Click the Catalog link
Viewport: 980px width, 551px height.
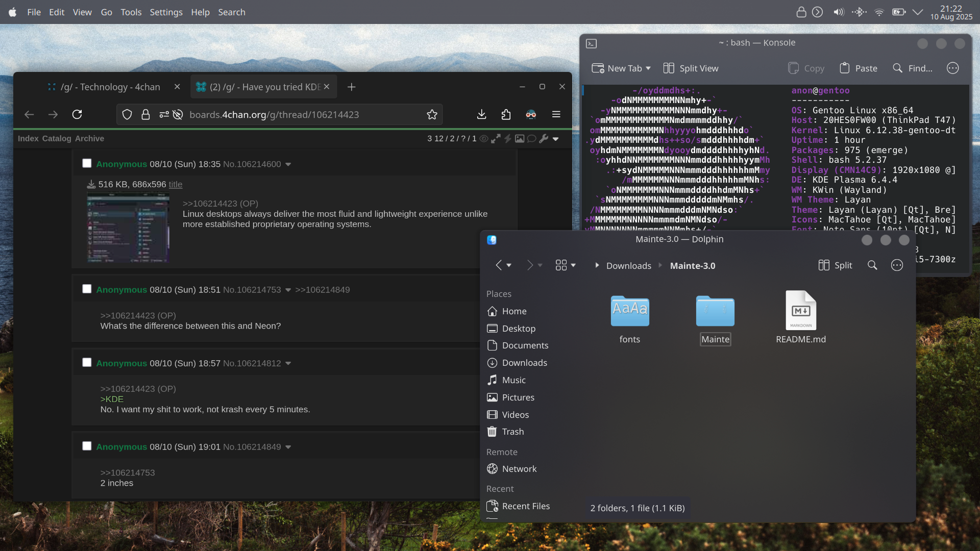coord(57,138)
